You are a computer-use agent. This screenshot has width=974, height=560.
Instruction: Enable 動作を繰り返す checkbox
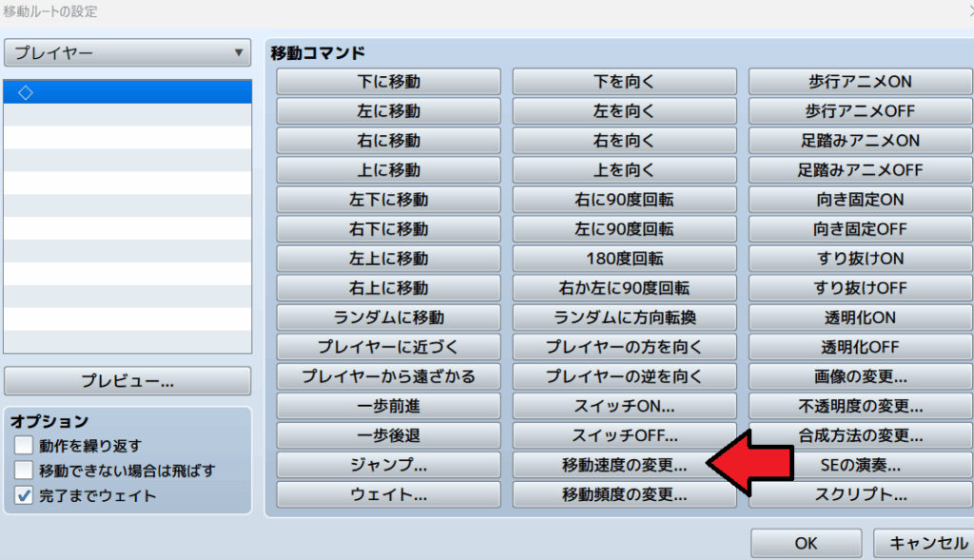click(24, 445)
